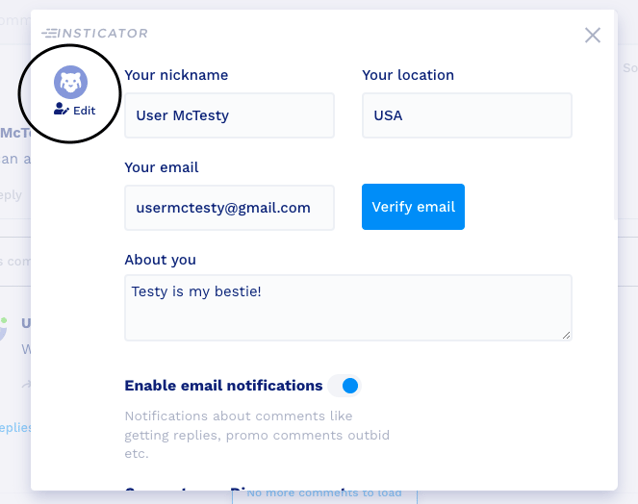
Task: Toggle Enable email notifications switch
Action: coord(345,386)
